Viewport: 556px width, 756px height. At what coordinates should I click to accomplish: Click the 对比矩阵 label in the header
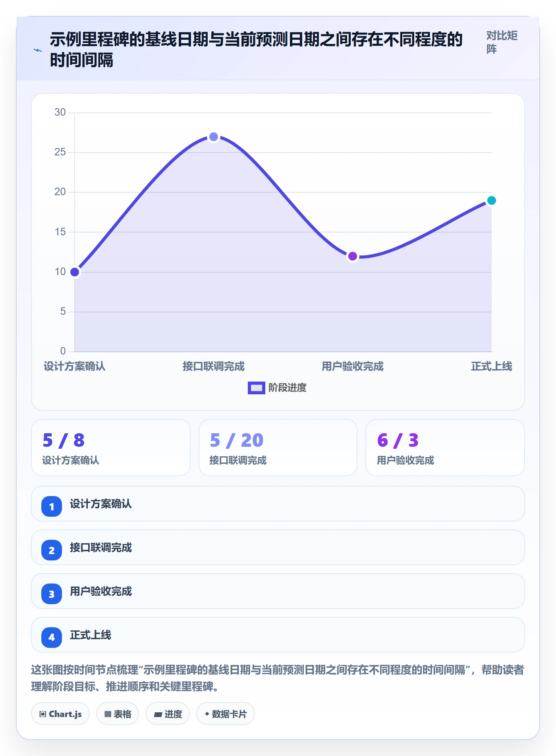502,42
